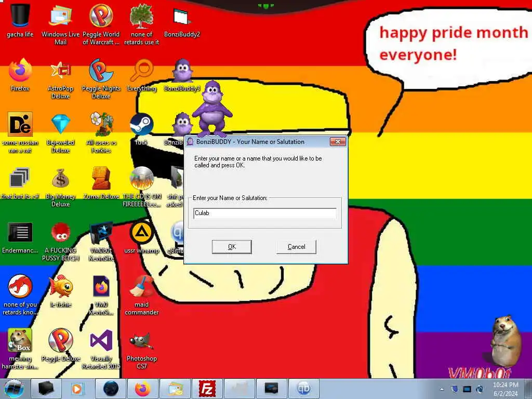Open All users vs Forkies icon

pyautogui.click(x=101, y=124)
